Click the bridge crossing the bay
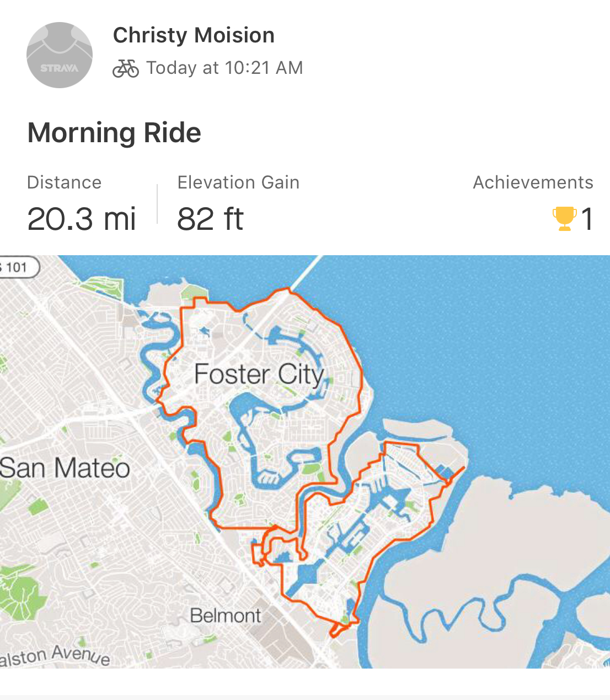 (307, 271)
